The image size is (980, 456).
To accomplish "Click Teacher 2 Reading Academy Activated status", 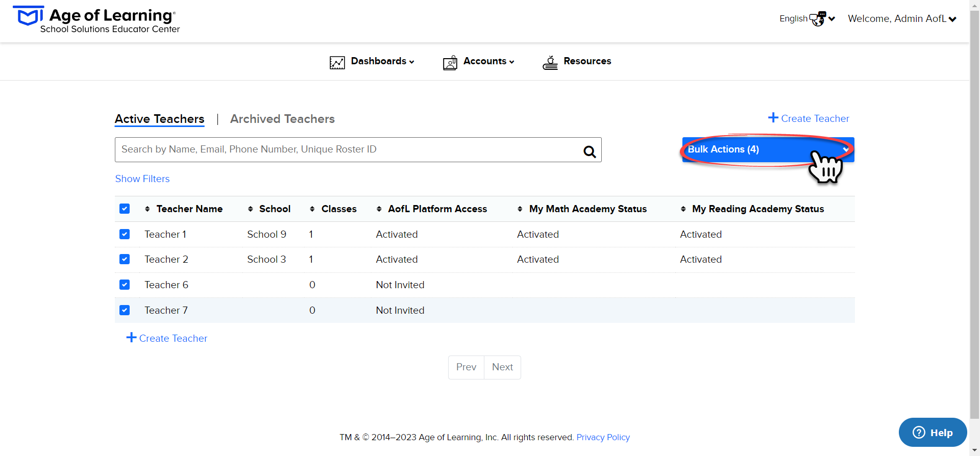I will 701,259.
